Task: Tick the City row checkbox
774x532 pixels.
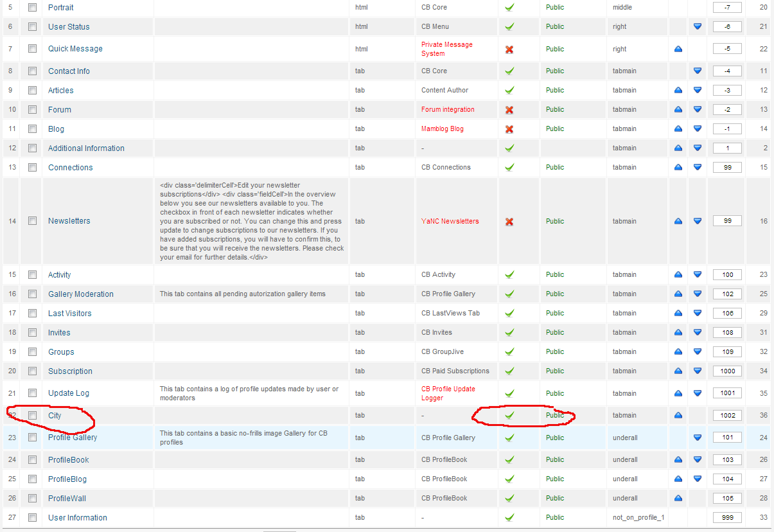Action: tap(32, 416)
